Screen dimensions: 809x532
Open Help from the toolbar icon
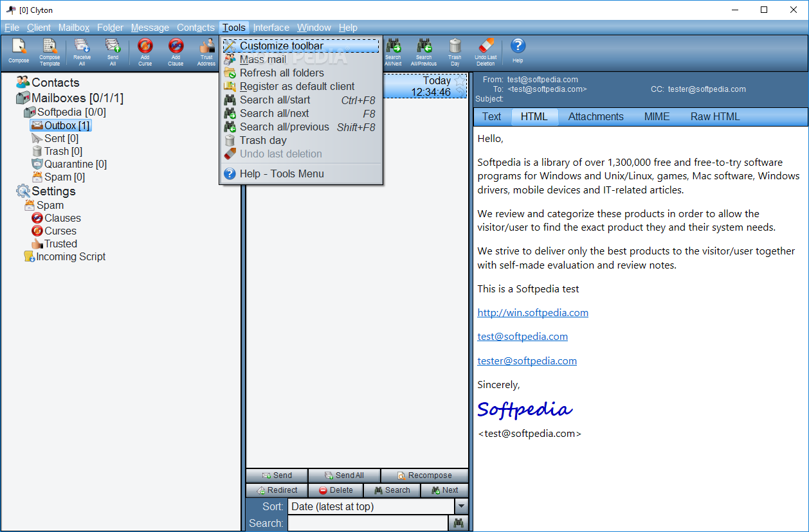518,50
